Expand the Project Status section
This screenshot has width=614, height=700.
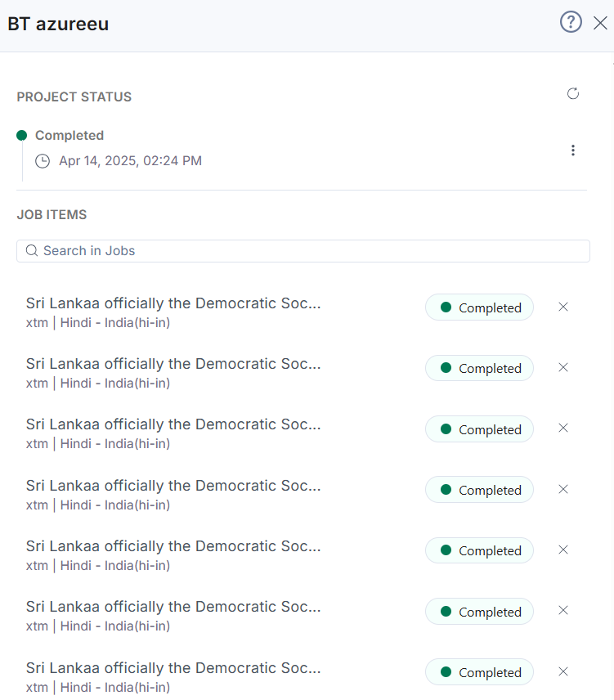tap(74, 96)
